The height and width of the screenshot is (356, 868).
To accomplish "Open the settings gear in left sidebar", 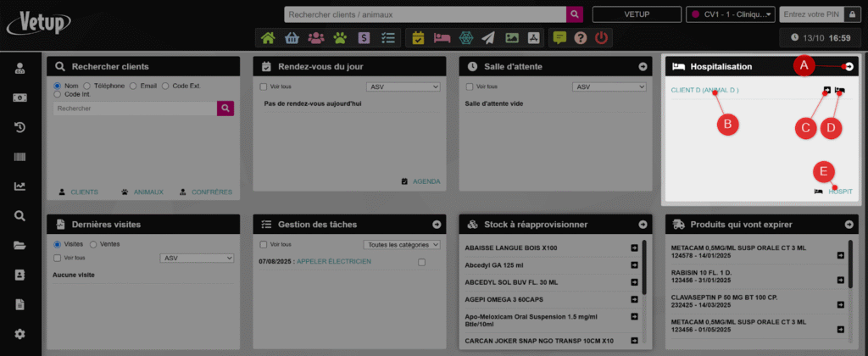I will pyautogui.click(x=19, y=334).
